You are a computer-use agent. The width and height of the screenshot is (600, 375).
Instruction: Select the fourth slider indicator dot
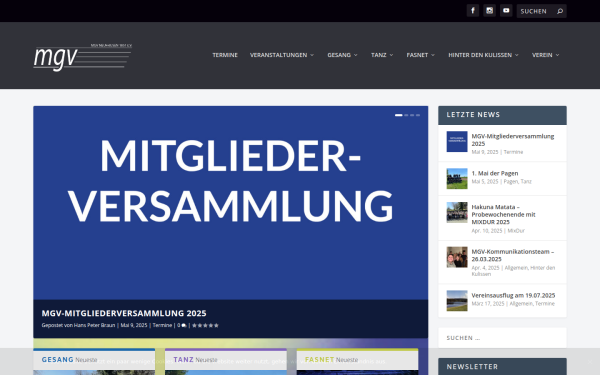pyautogui.click(x=418, y=115)
